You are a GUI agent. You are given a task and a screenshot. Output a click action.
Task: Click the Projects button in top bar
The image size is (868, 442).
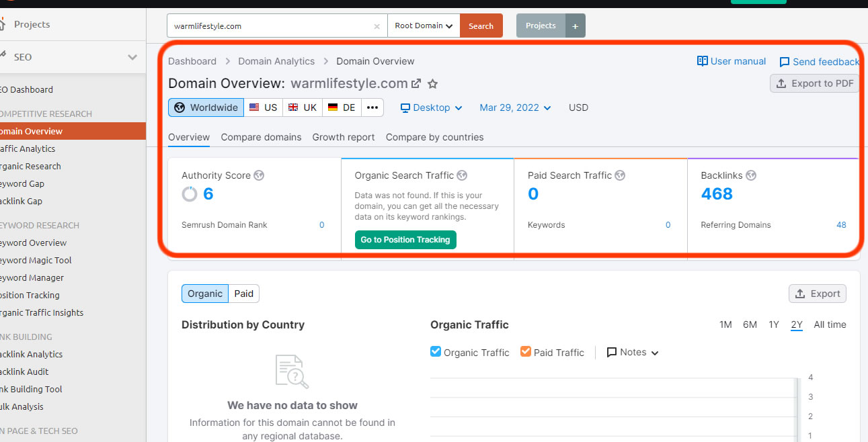(541, 26)
